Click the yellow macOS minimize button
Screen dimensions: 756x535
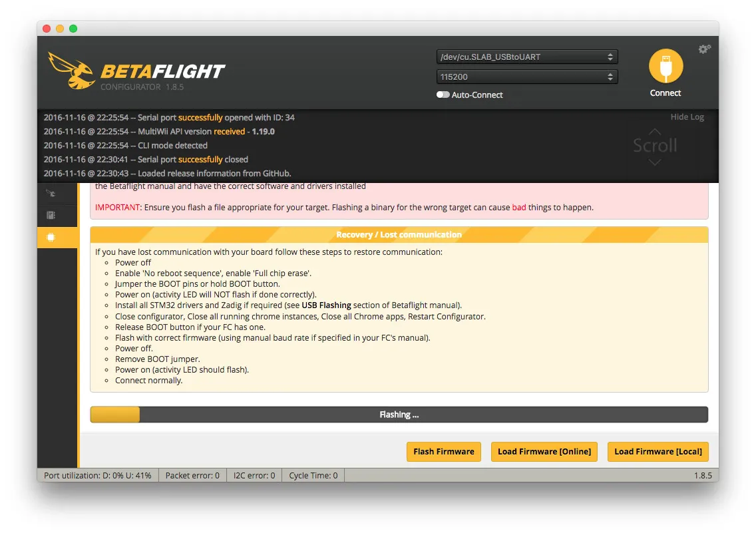click(x=60, y=29)
